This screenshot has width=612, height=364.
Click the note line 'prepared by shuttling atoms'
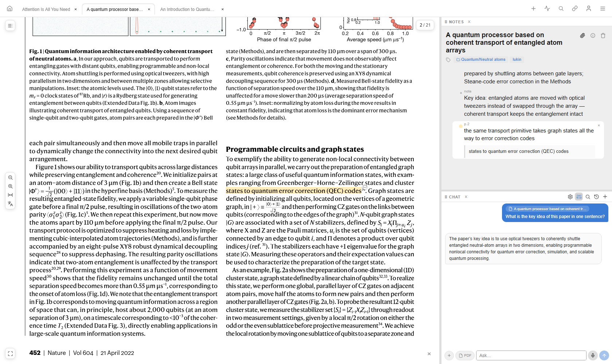tap(523, 78)
